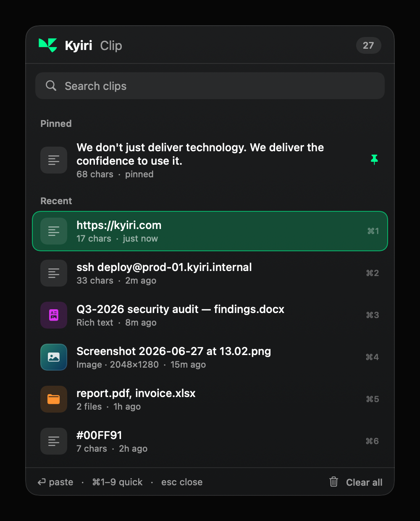Click the Kyiri green logo icon

click(48, 45)
